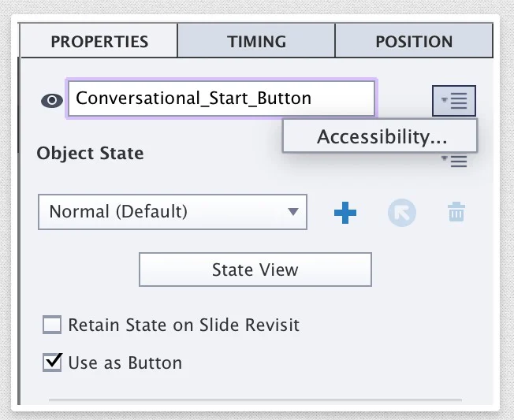Screen dimensions: 514x420
Task: Click the 'Normal (Default)' text in the state selector
Action: pos(118,212)
